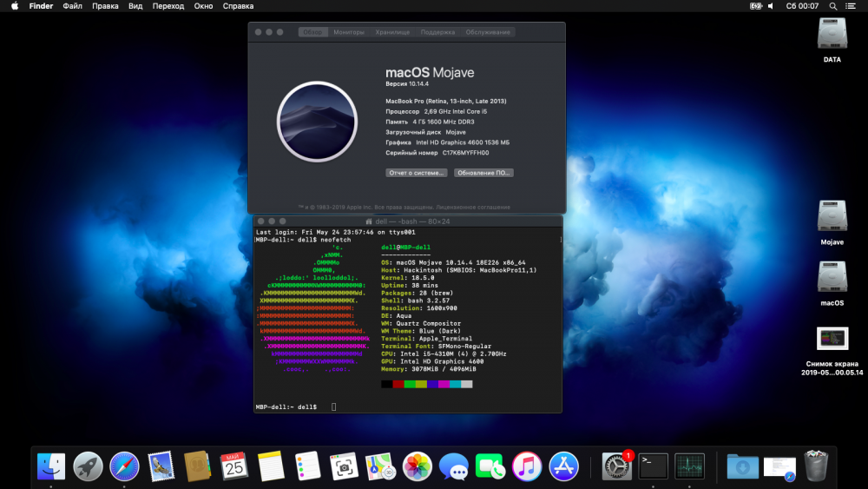Switch to the Хранилище tab
The height and width of the screenshot is (489, 868).
pos(392,32)
